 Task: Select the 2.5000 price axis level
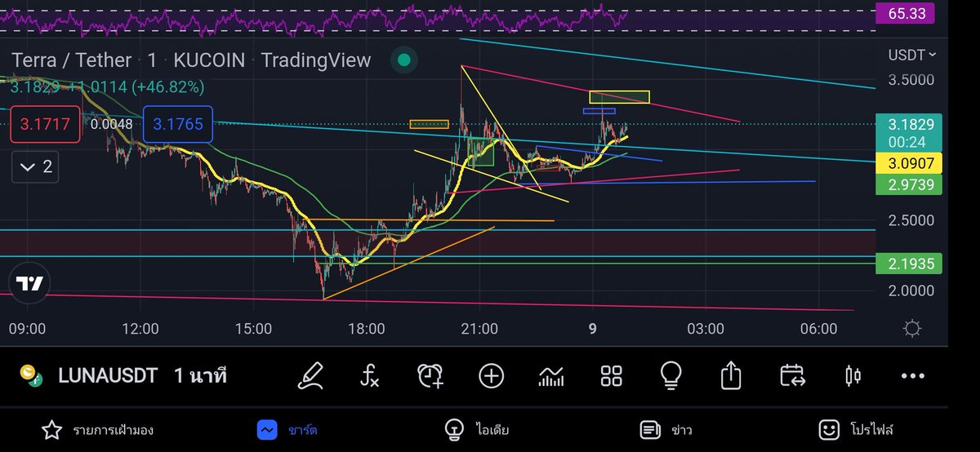click(x=911, y=221)
